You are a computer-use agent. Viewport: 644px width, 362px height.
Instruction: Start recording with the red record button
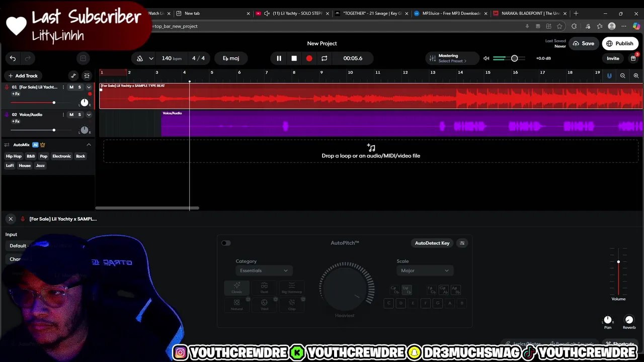click(309, 58)
